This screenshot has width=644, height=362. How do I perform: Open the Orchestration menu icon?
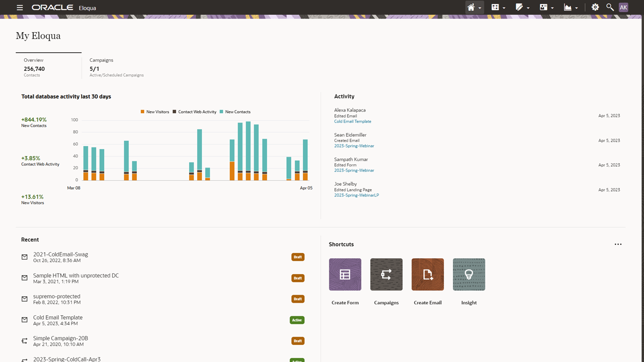point(495,8)
